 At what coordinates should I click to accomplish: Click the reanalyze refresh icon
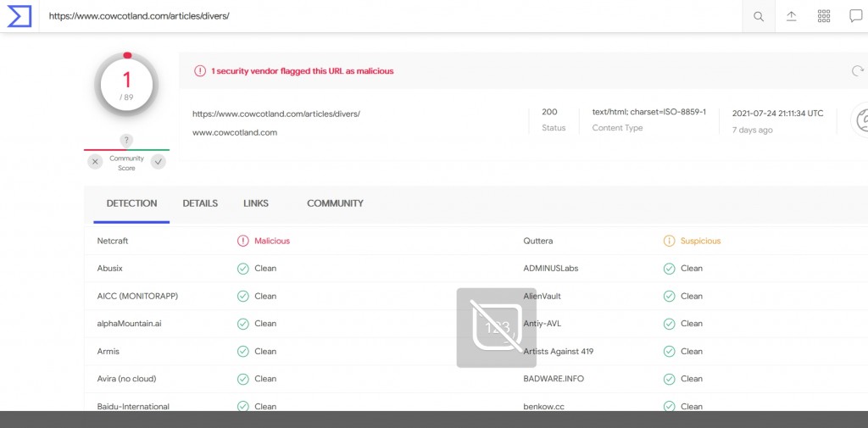coord(858,71)
